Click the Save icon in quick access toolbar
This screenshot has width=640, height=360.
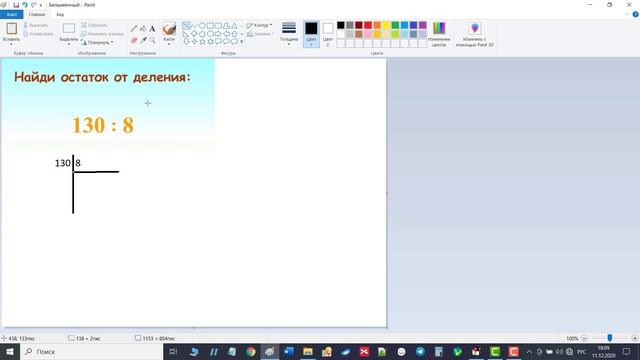[x=16, y=5]
